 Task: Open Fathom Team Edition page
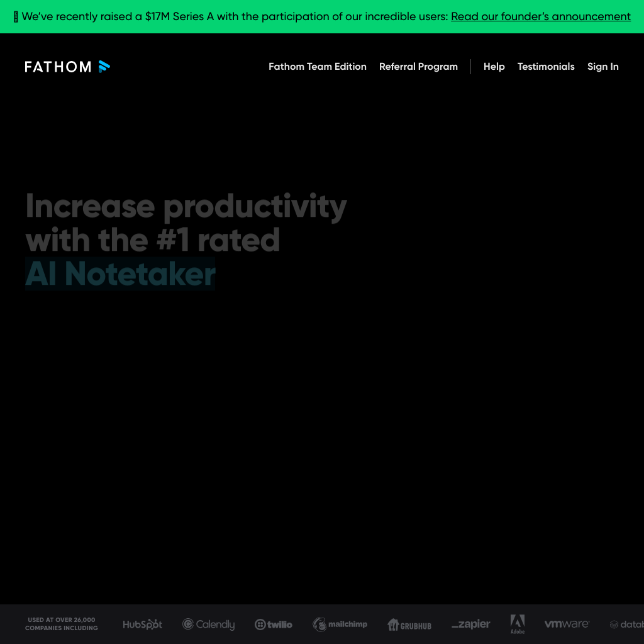pos(318,67)
